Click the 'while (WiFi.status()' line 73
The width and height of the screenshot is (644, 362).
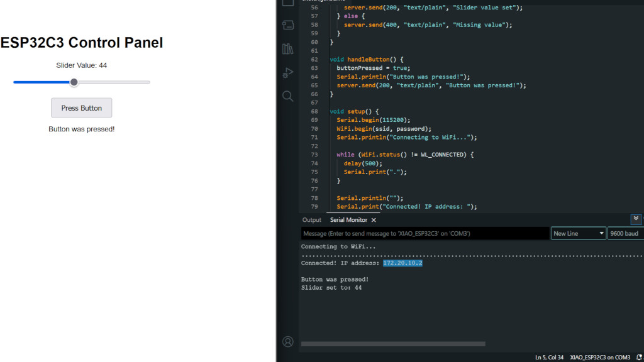[405, 155]
